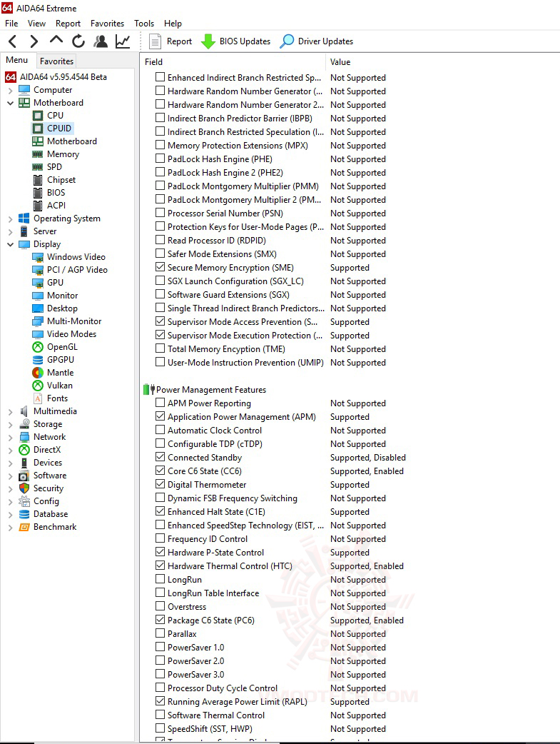Open the Report menu

[68, 24]
